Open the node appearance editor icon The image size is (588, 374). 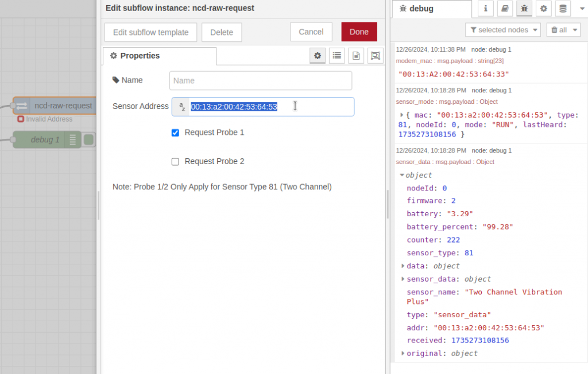pos(375,56)
